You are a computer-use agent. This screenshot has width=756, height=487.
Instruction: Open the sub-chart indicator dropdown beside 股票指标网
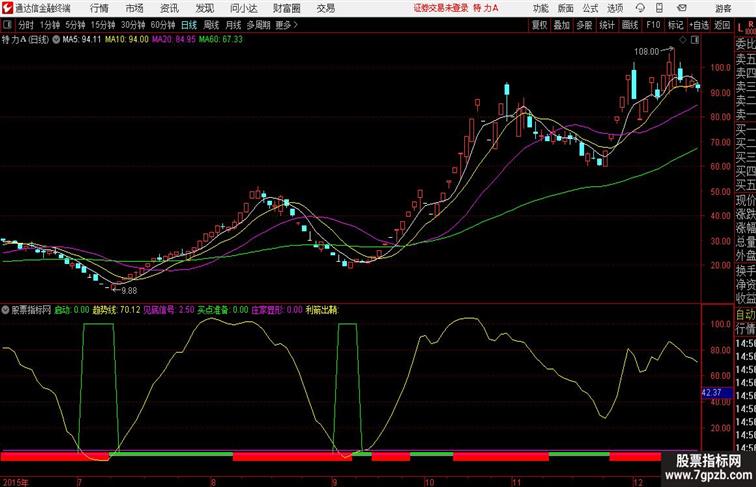point(5,310)
